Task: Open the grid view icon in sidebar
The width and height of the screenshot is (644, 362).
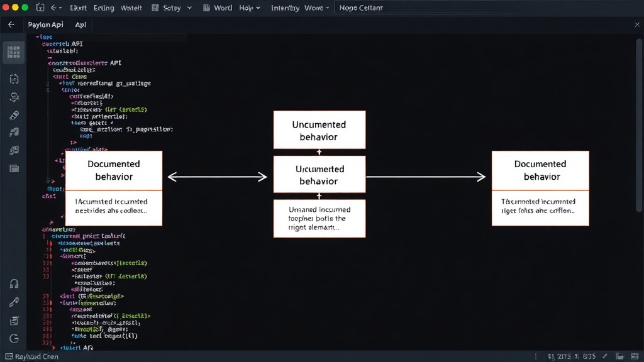Action: point(14,52)
